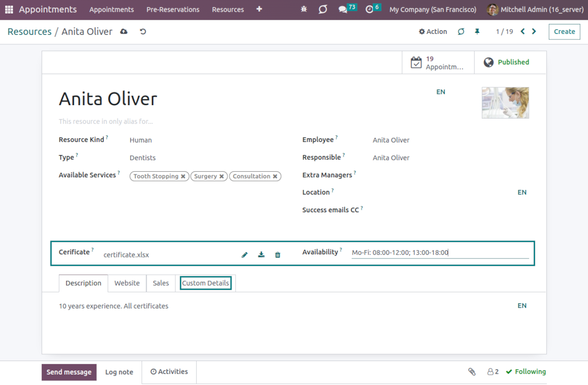This screenshot has height=385, width=588.
Task: Toggle the Published website status
Action: click(x=506, y=62)
